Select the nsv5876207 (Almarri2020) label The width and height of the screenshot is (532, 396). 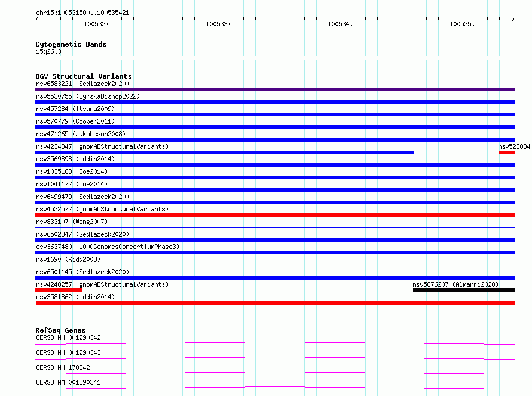click(x=455, y=284)
